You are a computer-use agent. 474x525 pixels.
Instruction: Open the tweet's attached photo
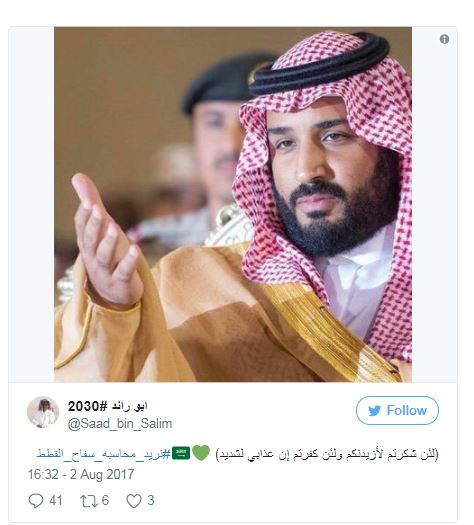click(x=233, y=204)
